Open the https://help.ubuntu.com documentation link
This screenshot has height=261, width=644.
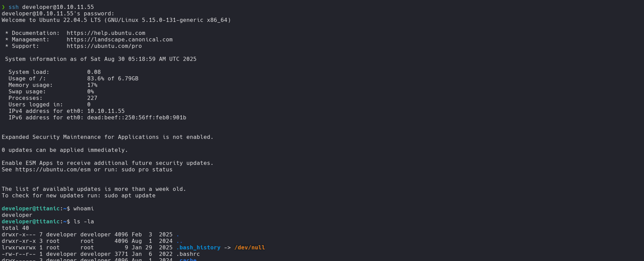[x=106, y=33]
